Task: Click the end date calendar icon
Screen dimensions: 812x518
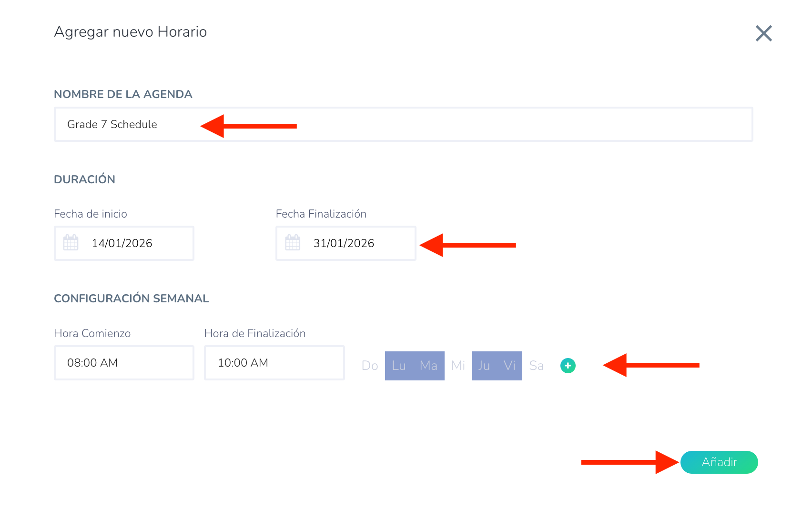Action: [x=293, y=243]
